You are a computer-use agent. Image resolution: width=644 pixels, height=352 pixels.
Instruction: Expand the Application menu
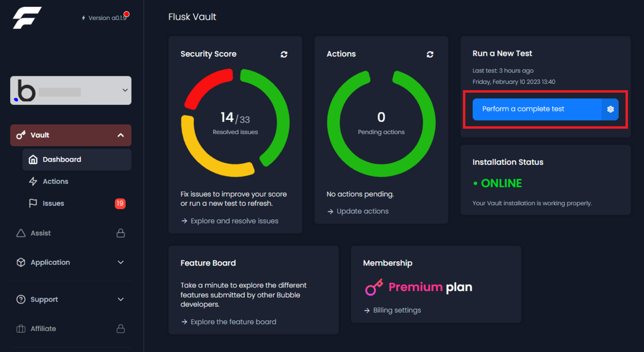click(x=121, y=262)
